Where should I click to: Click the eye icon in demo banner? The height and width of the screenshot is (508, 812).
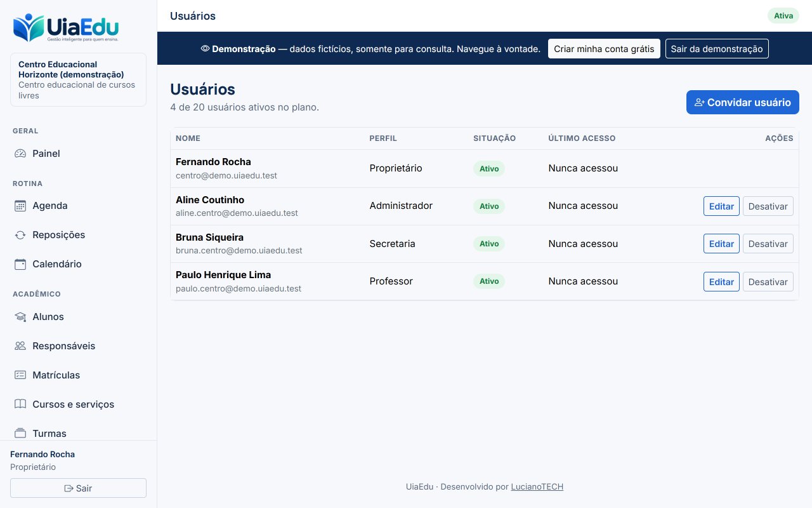(205, 49)
